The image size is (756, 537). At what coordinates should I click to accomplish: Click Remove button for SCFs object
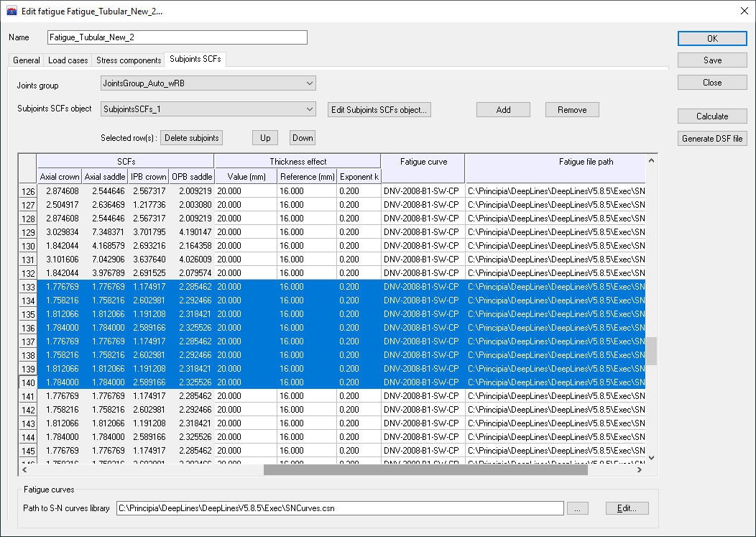(571, 110)
